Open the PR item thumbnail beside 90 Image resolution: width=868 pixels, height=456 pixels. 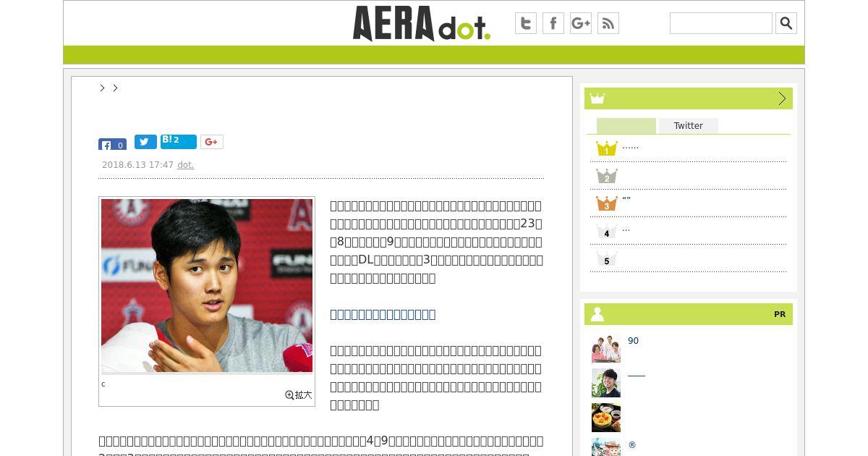(606, 348)
